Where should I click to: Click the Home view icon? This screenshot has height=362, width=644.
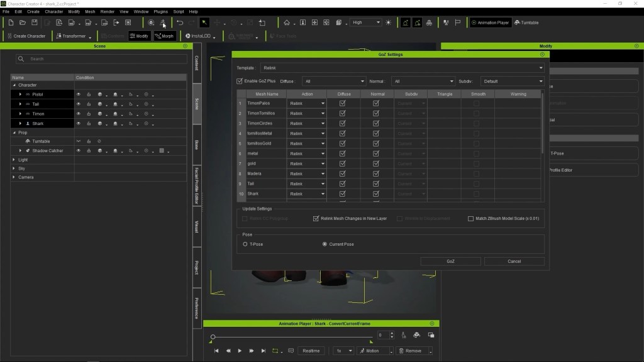tap(287, 23)
